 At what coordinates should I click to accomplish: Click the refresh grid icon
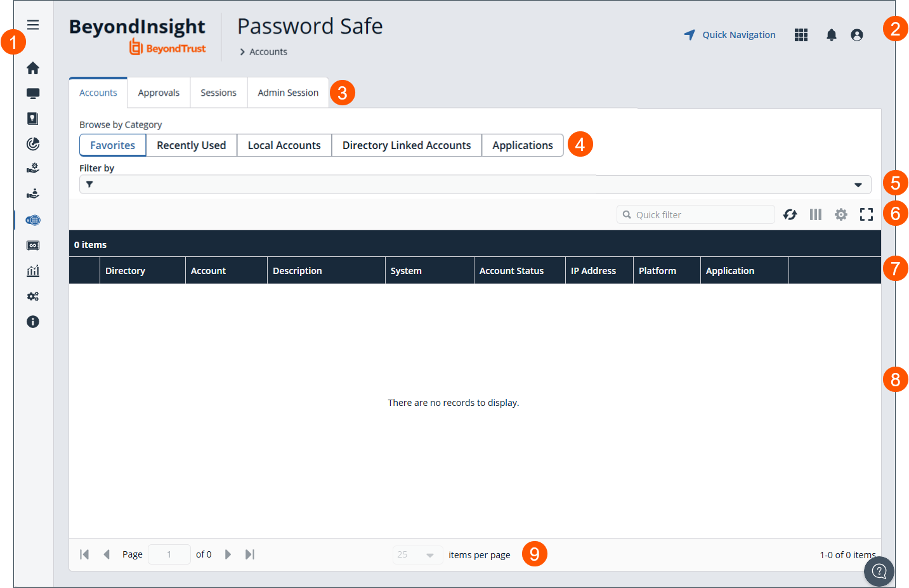[x=790, y=214]
